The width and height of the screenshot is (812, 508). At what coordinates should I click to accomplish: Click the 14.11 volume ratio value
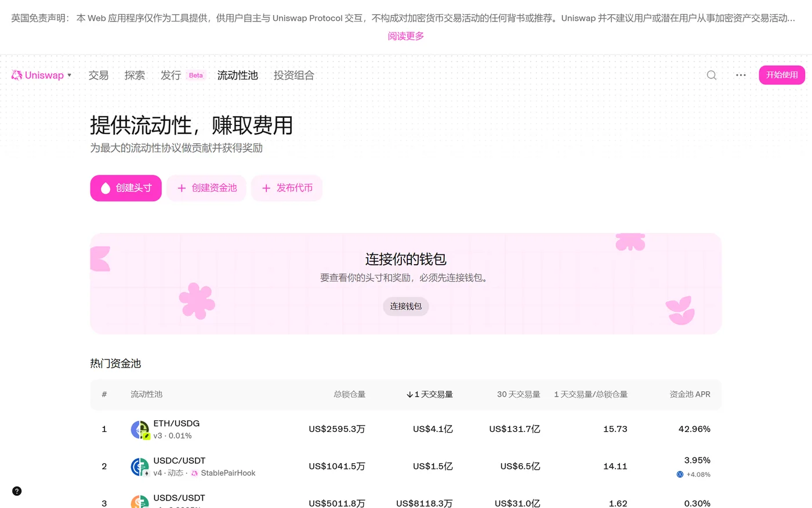point(615,466)
